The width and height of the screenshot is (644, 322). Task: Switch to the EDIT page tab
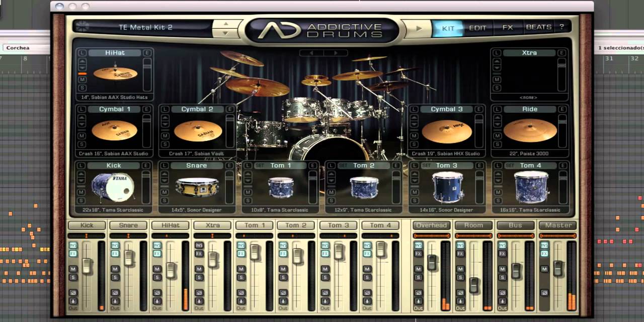coord(477,28)
